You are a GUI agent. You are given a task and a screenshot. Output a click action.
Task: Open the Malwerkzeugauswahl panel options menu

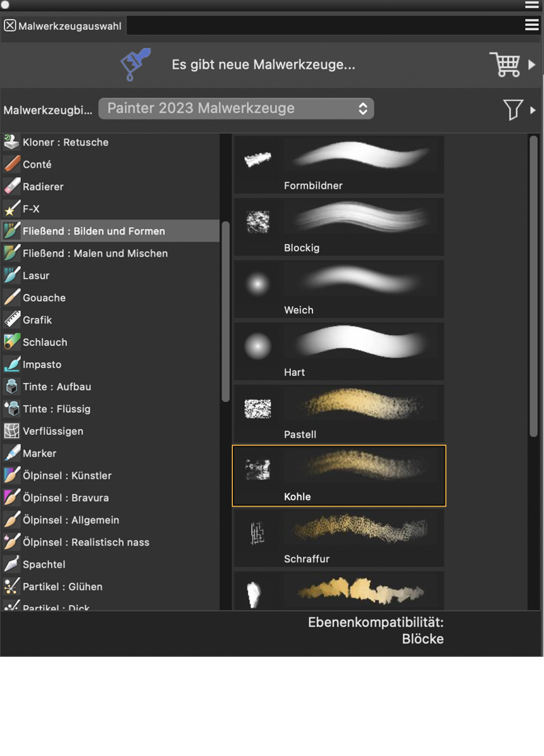pos(531,25)
